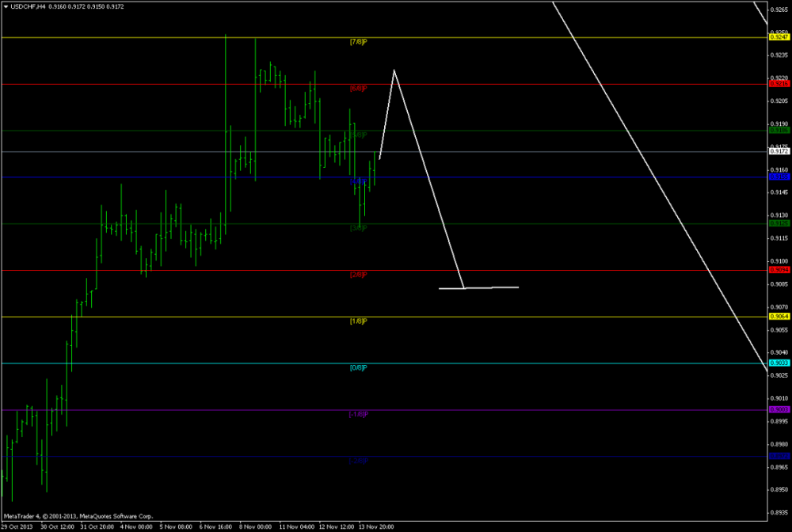Click the red [6/8]P level label
Image resolution: width=792 pixels, height=532 pixels.
pos(358,89)
